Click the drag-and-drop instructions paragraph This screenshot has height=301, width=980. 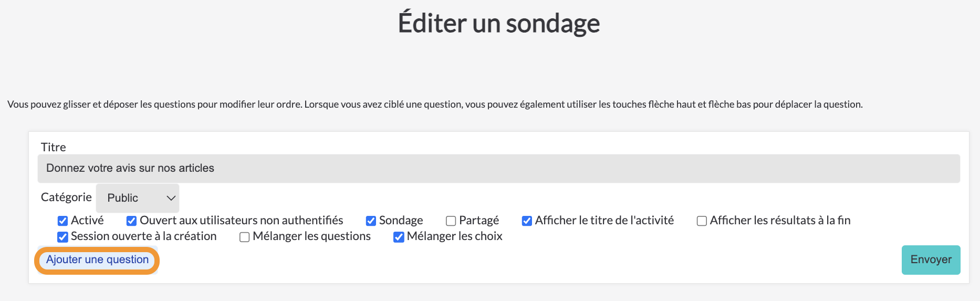435,105
